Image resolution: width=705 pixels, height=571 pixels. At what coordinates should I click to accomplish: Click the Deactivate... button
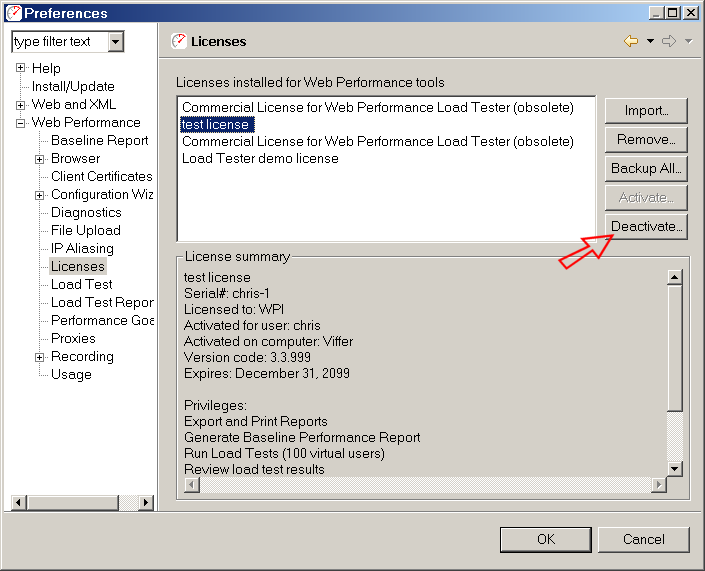(646, 227)
